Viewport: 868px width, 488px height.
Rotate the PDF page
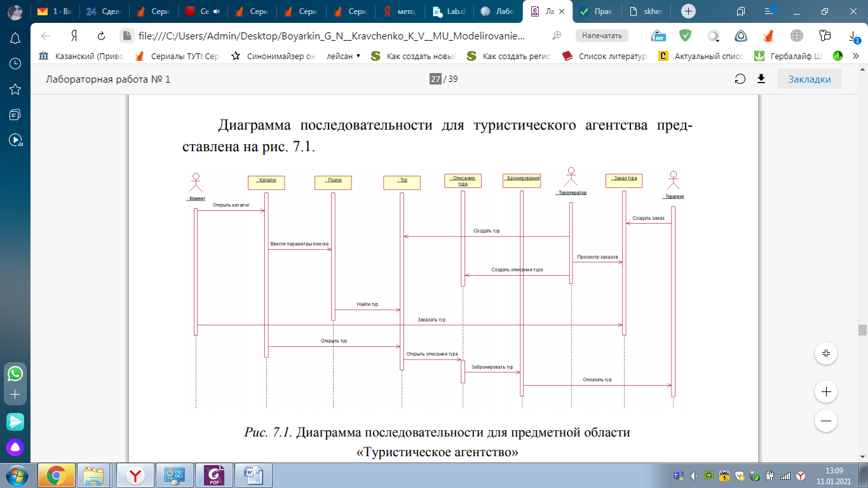point(740,79)
